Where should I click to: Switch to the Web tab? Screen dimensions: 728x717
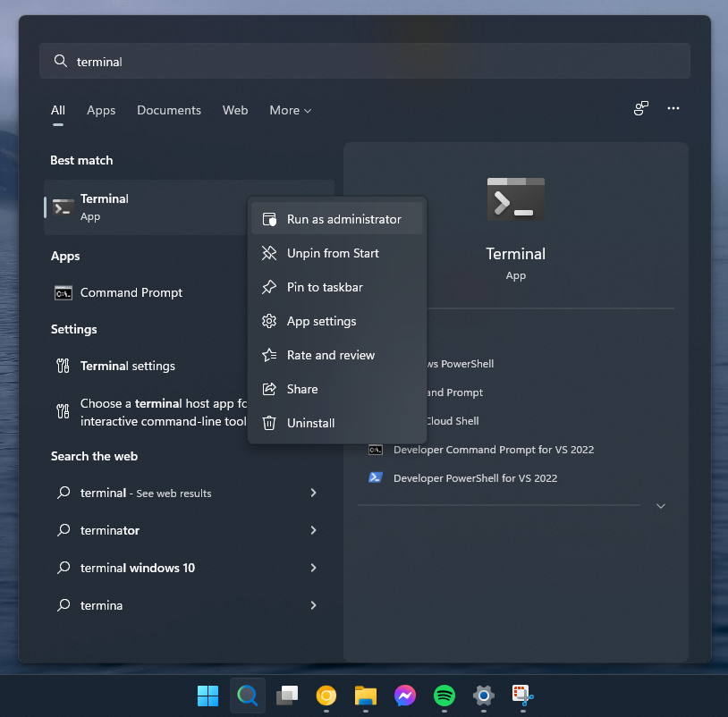pyautogui.click(x=235, y=110)
